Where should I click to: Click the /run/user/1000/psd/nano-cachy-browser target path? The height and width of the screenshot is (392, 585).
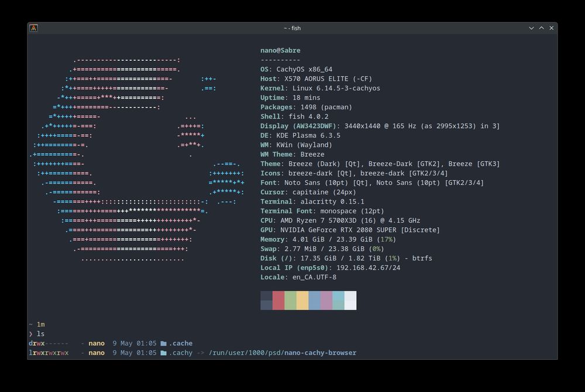click(283, 353)
